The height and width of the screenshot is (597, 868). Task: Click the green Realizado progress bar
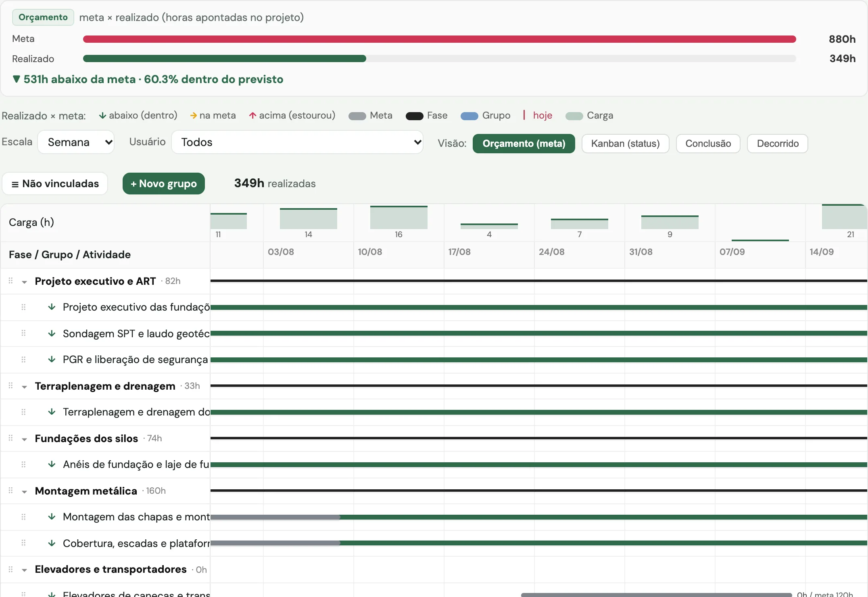[224, 58]
